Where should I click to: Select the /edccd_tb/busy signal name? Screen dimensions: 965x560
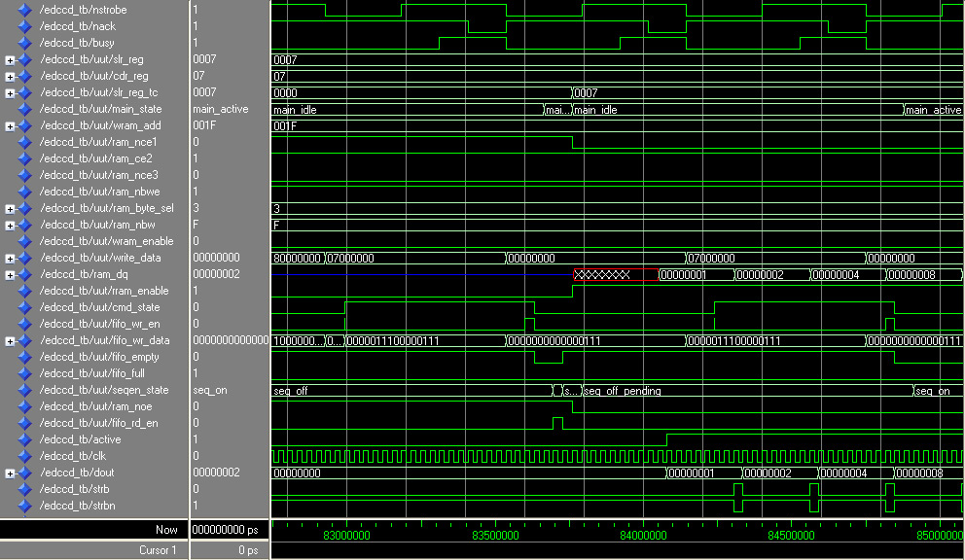tap(77, 43)
